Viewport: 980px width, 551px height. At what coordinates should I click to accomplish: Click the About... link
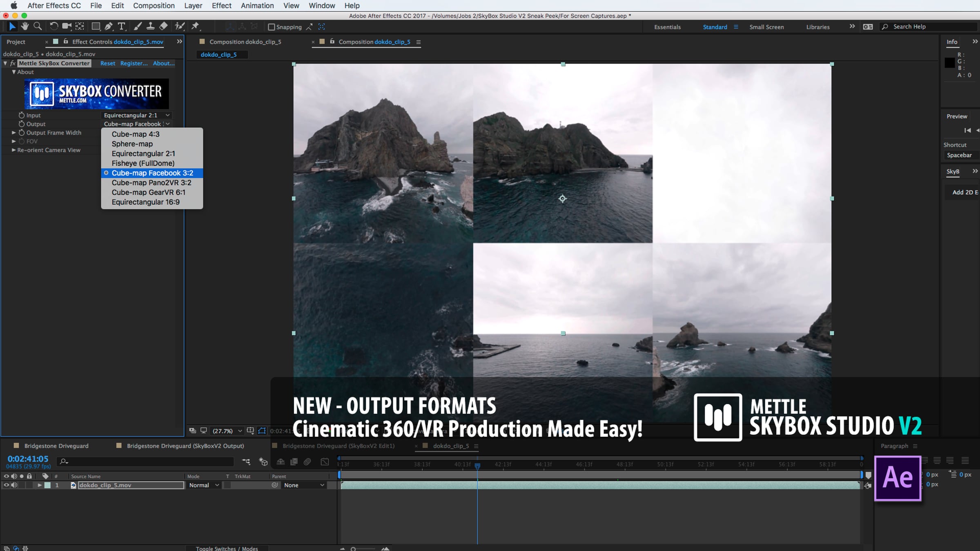164,63
